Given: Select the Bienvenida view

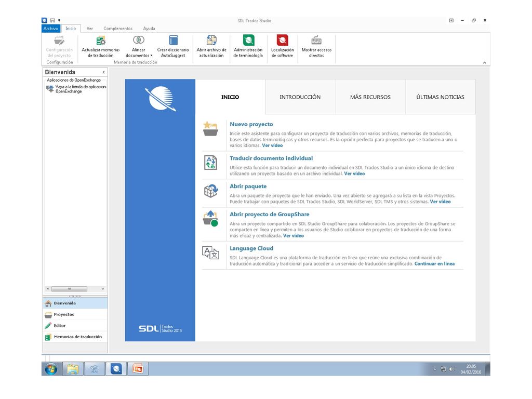Looking at the screenshot, I should pos(75,303).
